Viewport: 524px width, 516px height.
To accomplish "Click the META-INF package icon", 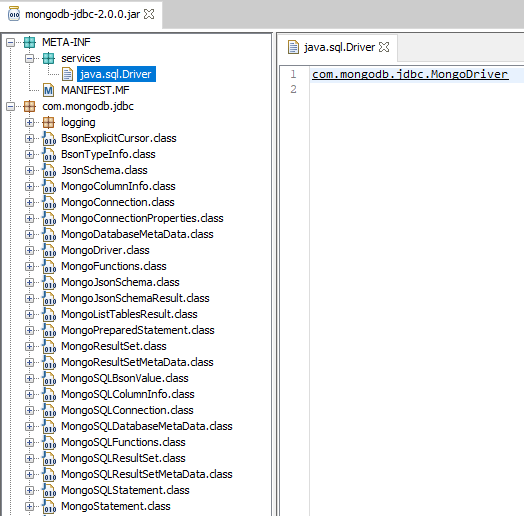I will click(x=30, y=42).
